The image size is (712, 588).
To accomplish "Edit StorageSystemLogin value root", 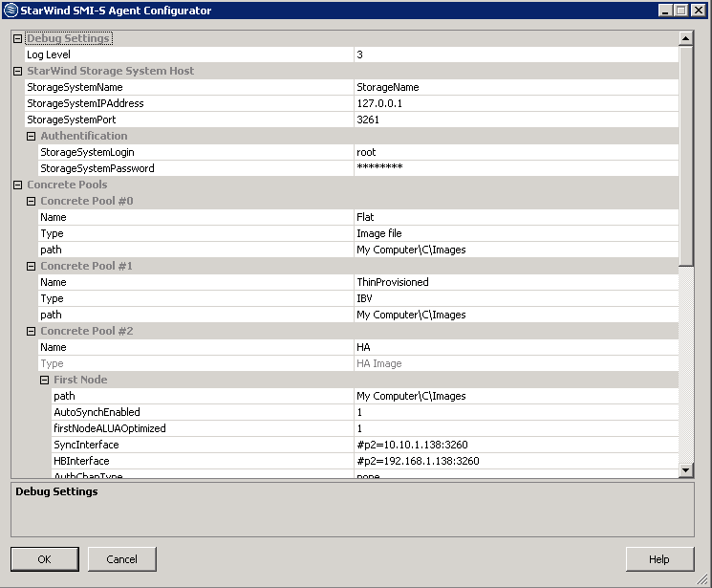I will tap(516, 152).
